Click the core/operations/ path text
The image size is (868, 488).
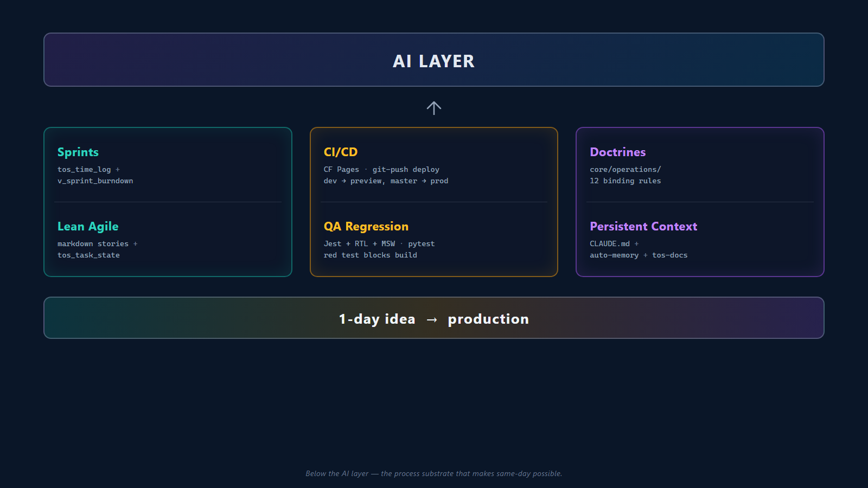tap(626, 170)
